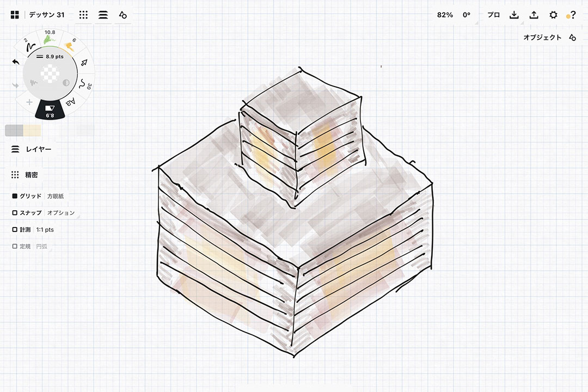Click the プロ button
This screenshot has height=392, width=588.
point(493,15)
